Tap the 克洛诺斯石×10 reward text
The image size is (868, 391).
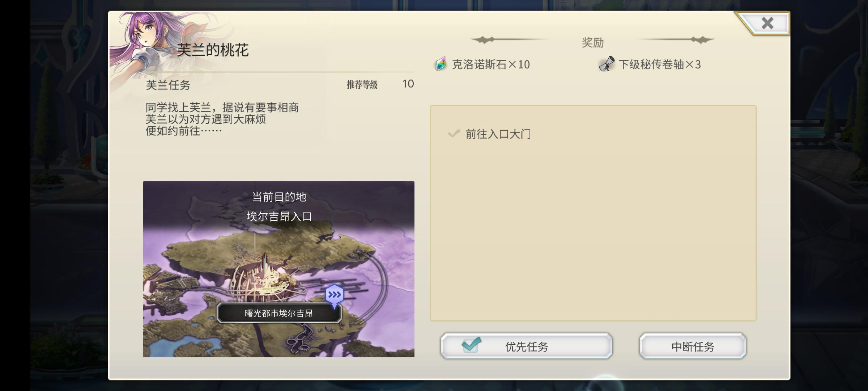point(491,64)
